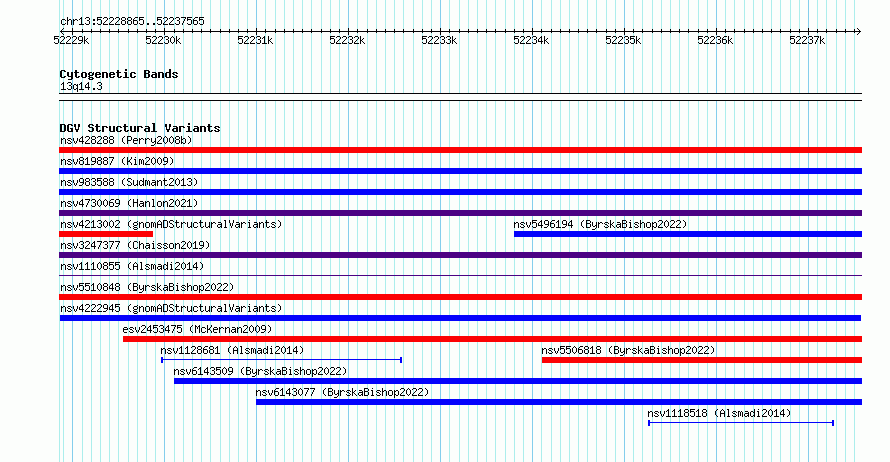890x462 pixels.
Task: Click the 52229k ruler label
Action: [x=71, y=40]
